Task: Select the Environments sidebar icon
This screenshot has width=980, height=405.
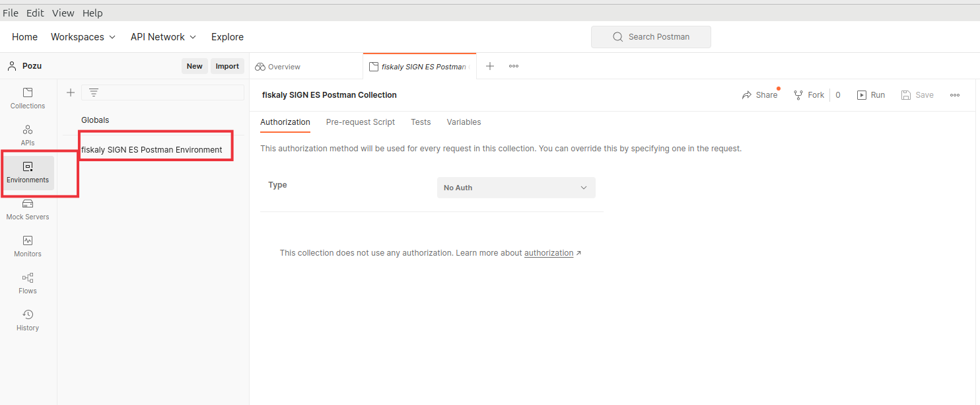Action: click(x=28, y=172)
